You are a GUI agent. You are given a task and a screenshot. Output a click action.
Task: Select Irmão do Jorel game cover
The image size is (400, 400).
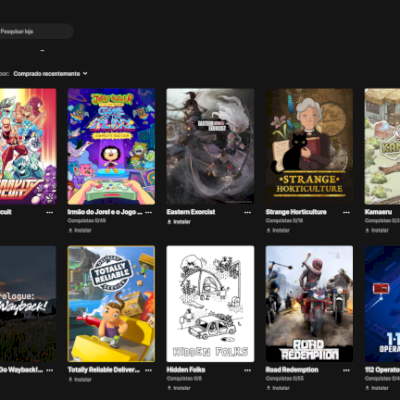click(111, 146)
